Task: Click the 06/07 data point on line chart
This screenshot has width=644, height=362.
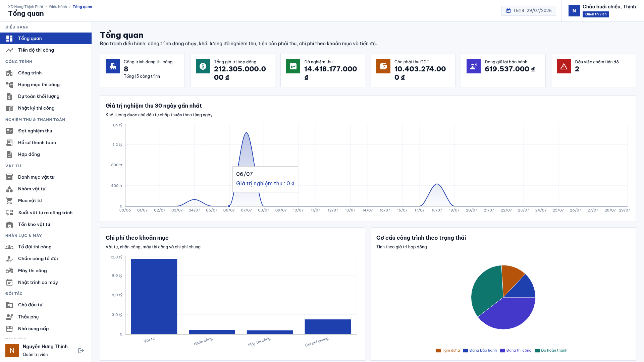Action: click(229, 206)
